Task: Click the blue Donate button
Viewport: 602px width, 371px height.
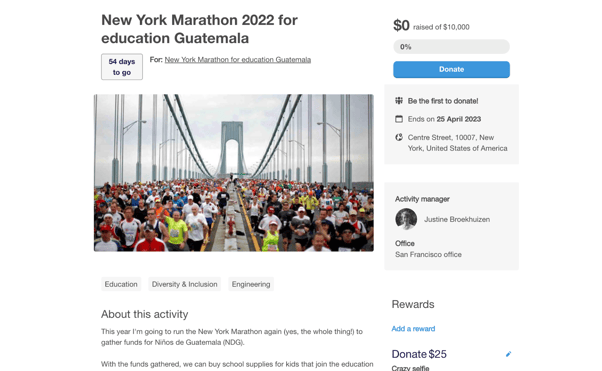Action: coord(451,70)
